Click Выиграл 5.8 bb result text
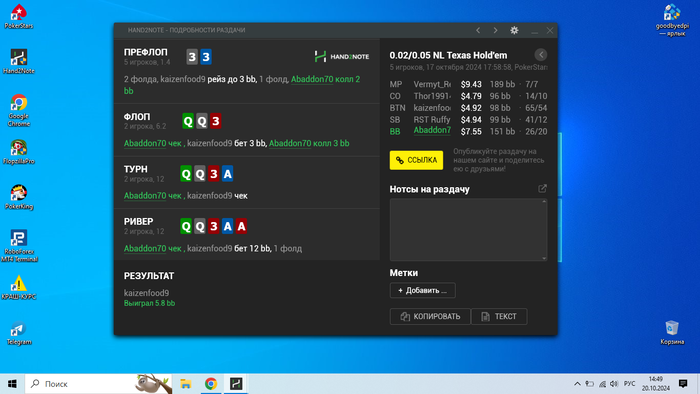The height and width of the screenshot is (394, 700). (x=150, y=303)
